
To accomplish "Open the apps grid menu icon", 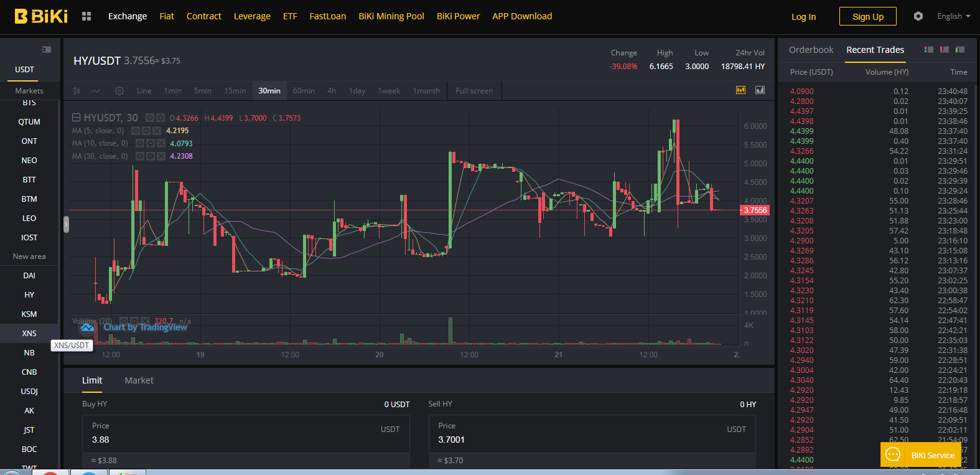I will 86,16.
